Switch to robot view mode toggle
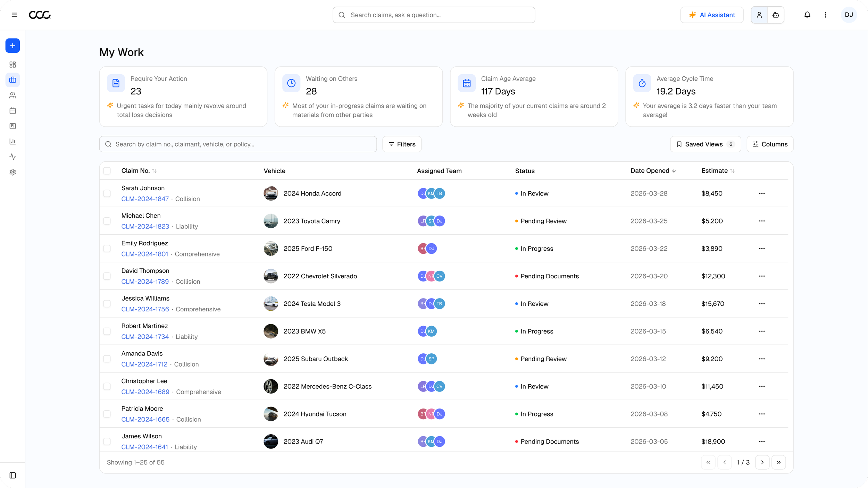 (x=776, y=15)
